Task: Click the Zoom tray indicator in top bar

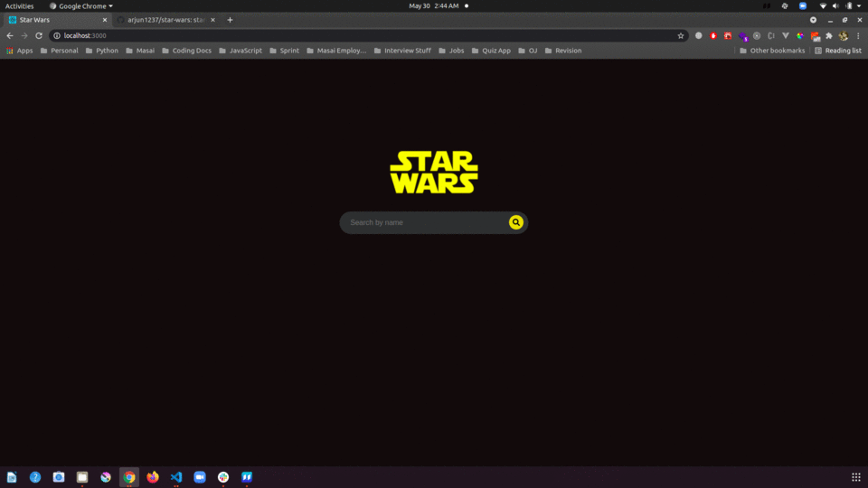Action: pyautogui.click(x=803, y=6)
